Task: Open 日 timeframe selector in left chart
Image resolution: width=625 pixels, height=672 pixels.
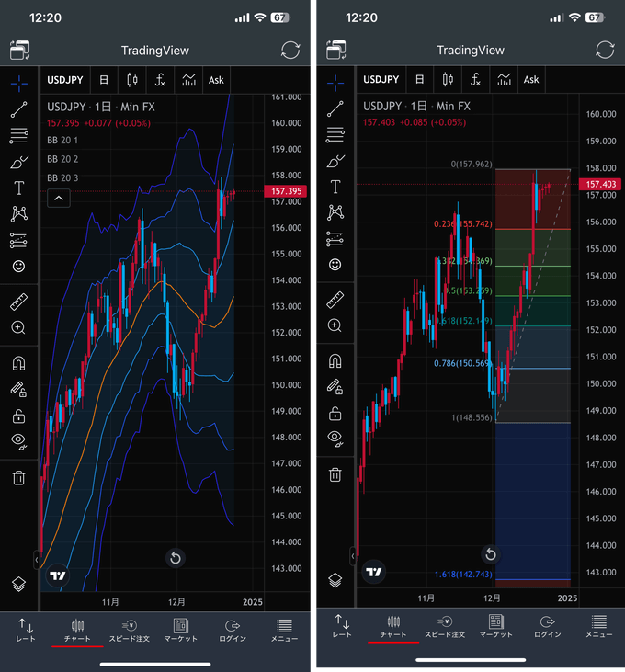Action: click(x=104, y=80)
